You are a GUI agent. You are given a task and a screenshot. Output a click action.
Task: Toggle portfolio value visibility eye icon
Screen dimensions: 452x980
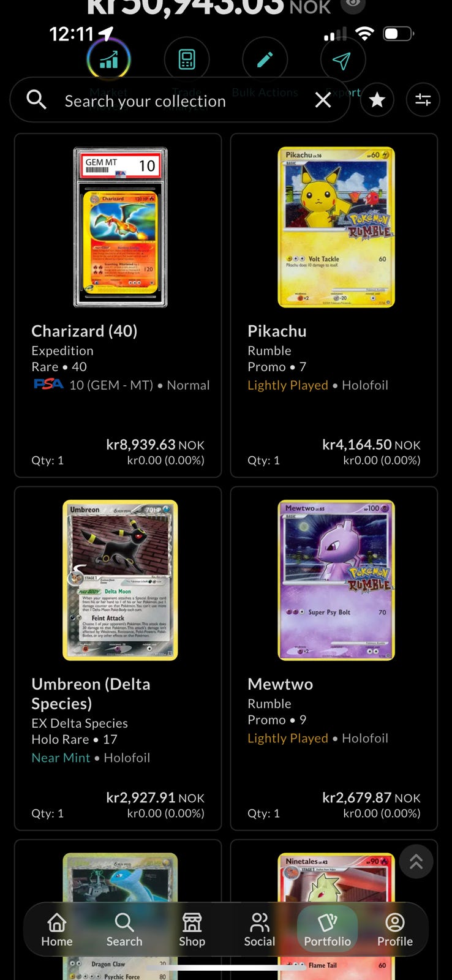pos(353,5)
